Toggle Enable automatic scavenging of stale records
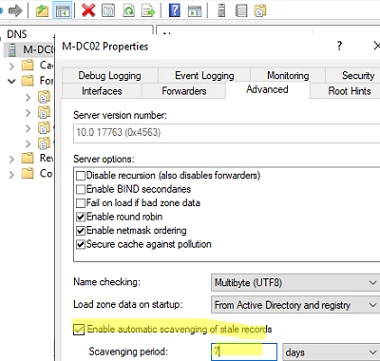 point(79,330)
